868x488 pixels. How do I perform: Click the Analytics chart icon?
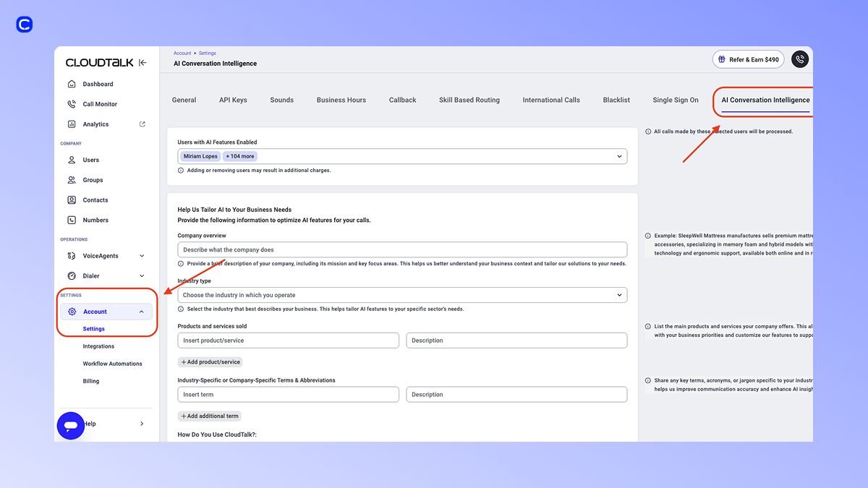[72, 124]
